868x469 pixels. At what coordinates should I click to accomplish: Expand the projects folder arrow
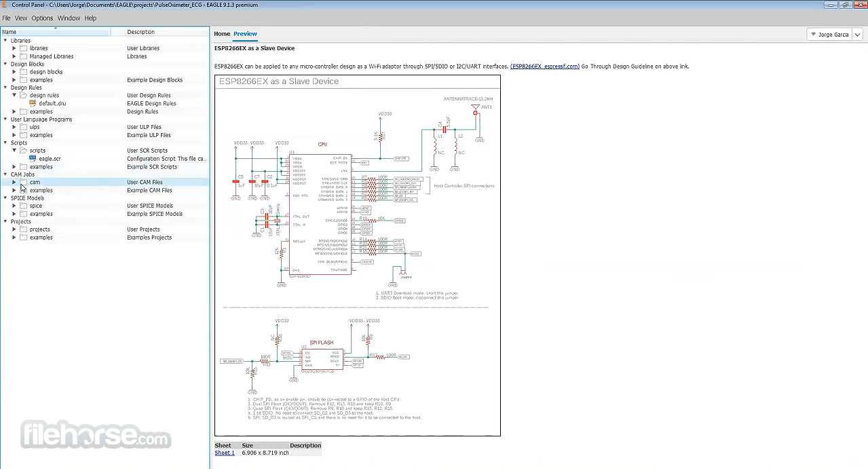(x=14, y=229)
